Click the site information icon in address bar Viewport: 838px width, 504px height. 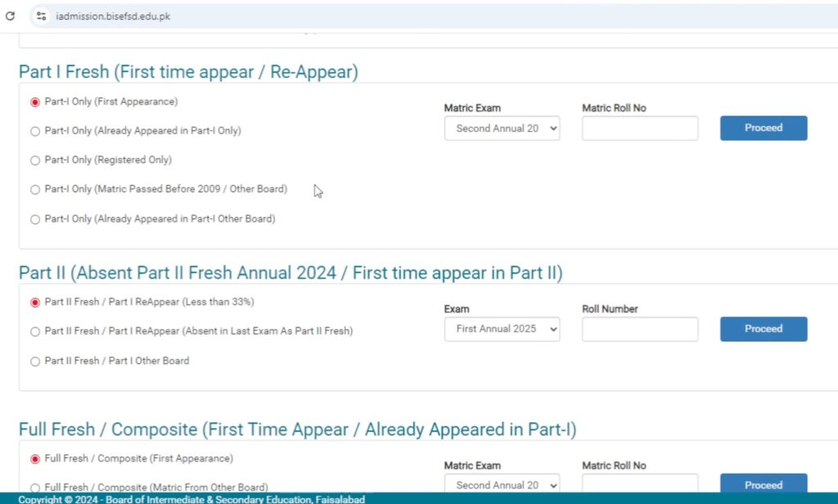coord(42,16)
